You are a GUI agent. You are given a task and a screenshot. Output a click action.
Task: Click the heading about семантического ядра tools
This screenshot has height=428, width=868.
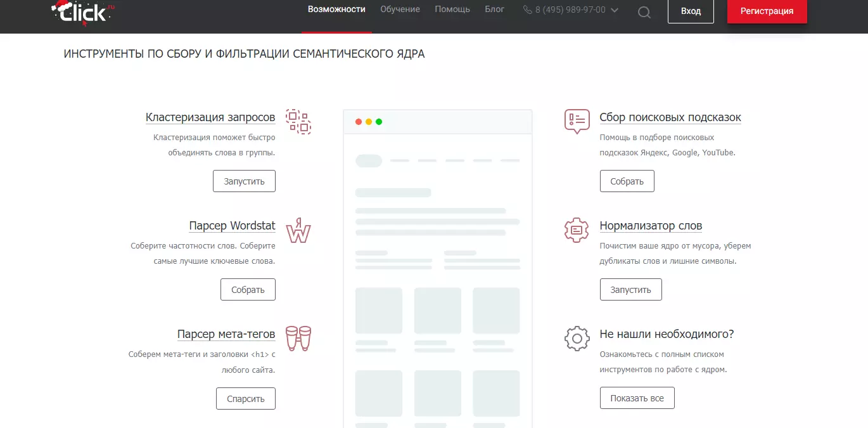245,54
